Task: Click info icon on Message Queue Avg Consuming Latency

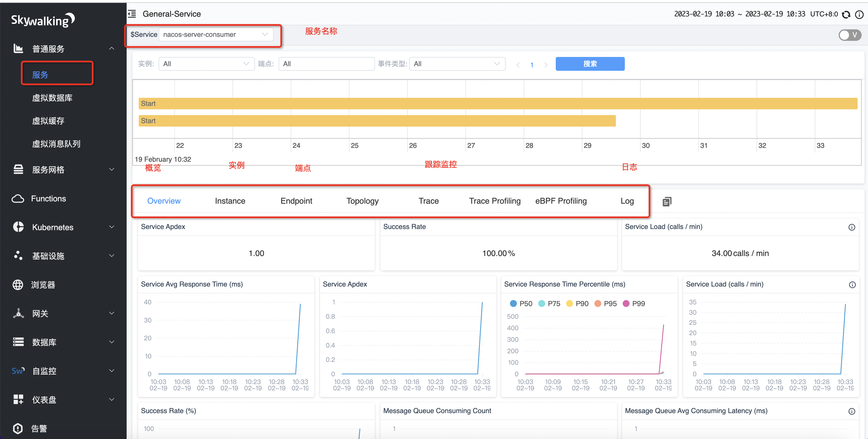Action: tap(852, 411)
